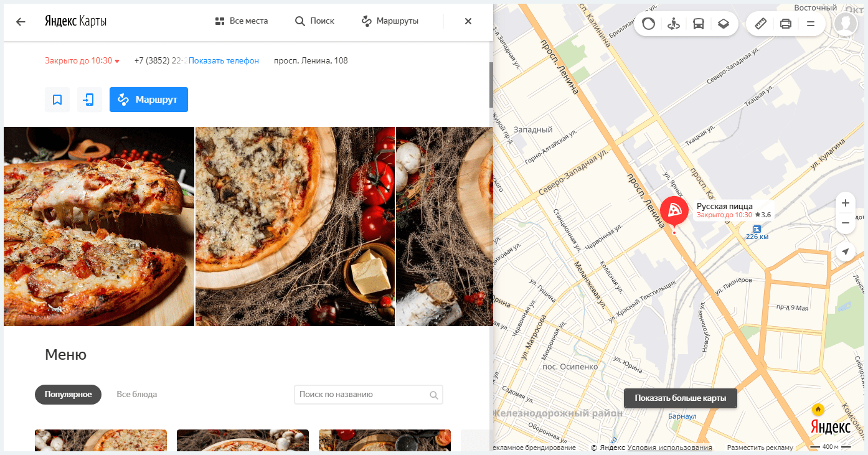Screen dimensions: 868x455
Task: Open the first pizza slice photo
Action: [99, 227]
